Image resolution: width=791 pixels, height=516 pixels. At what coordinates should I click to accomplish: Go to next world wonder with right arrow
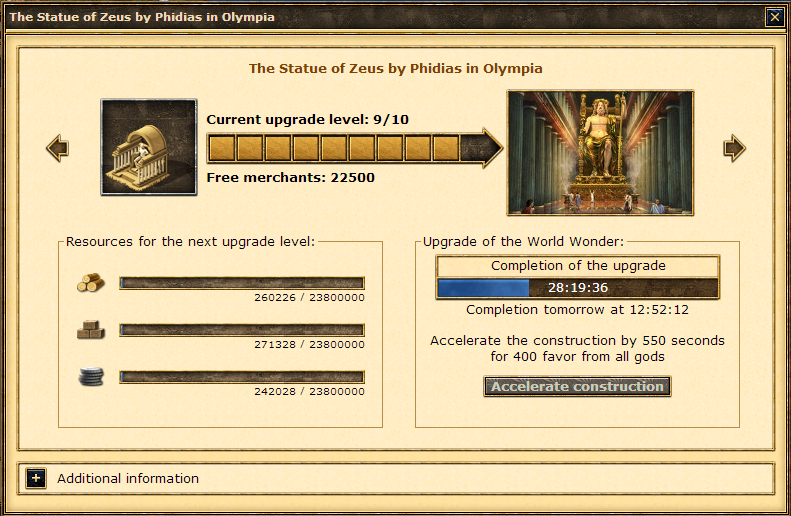pyautogui.click(x=734, y=148)
